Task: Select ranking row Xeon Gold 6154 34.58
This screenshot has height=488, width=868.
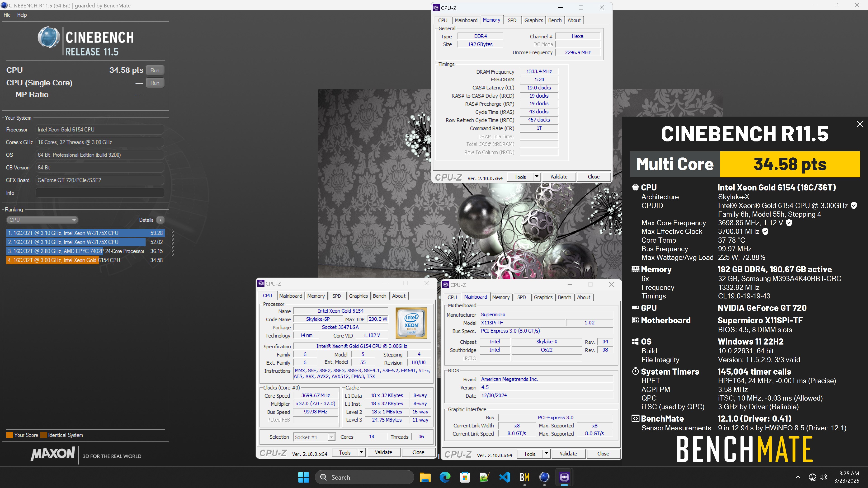Action: [85, 260]
